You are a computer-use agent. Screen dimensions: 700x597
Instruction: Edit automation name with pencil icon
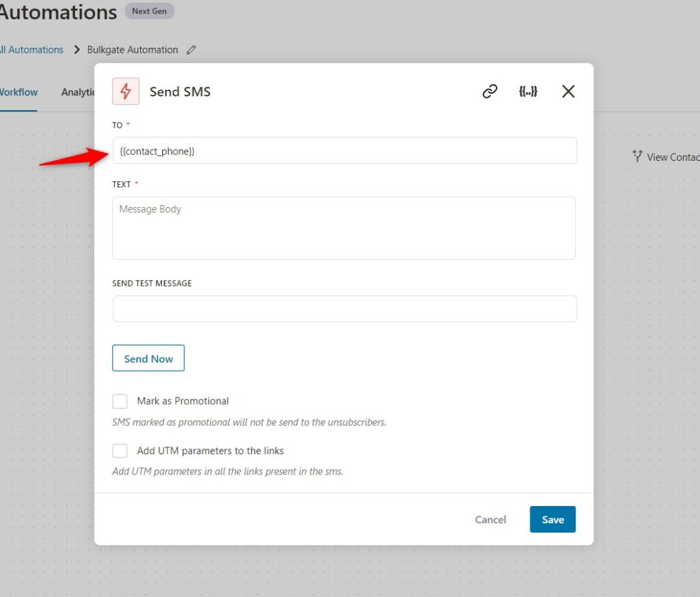191,49
